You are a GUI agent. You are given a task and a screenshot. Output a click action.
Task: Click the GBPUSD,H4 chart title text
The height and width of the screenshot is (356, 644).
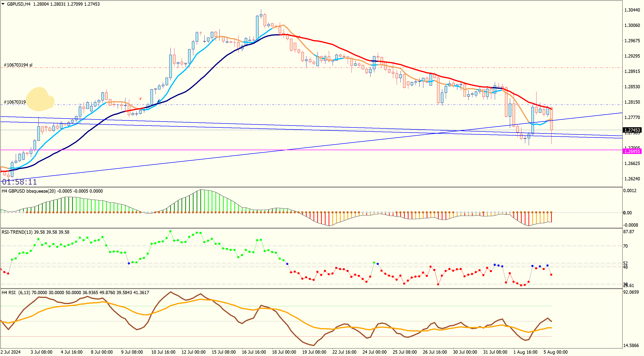tap(18, 4)
